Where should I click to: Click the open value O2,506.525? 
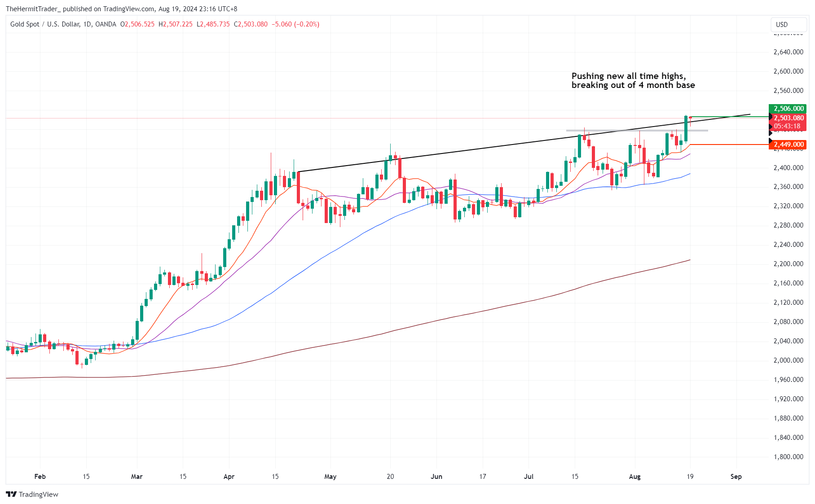pos(137,24)
